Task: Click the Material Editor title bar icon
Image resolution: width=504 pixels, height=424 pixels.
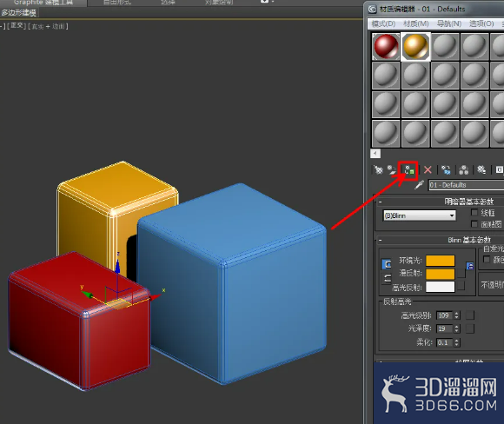Action: tap(372, 9)
